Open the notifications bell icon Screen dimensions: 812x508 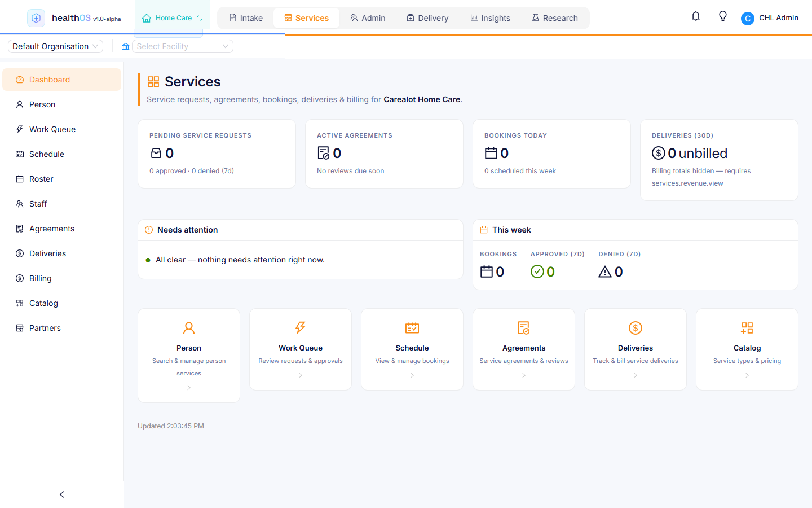pyautogui.click(x=696, y=16)
